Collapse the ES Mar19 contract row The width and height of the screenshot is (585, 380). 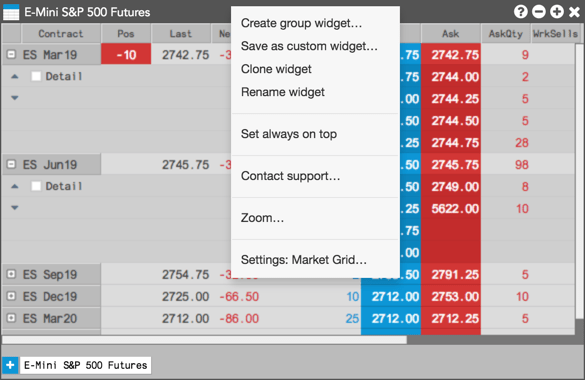(11, 54)
